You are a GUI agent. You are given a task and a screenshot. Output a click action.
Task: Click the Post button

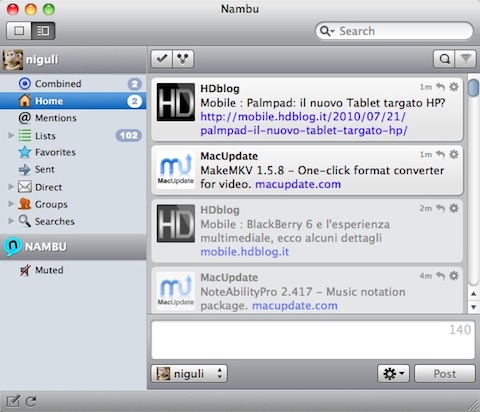click(445, 374)
